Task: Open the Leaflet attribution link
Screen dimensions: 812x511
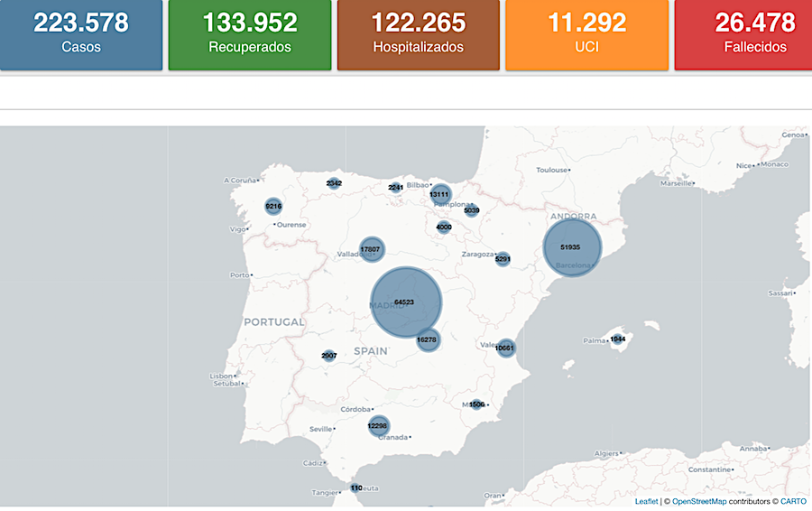Action: [x=646, y=501]
